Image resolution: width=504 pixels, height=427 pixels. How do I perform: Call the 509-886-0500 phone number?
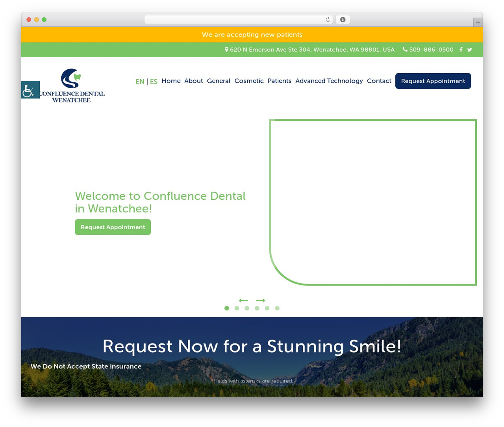[x=428, y=50]
